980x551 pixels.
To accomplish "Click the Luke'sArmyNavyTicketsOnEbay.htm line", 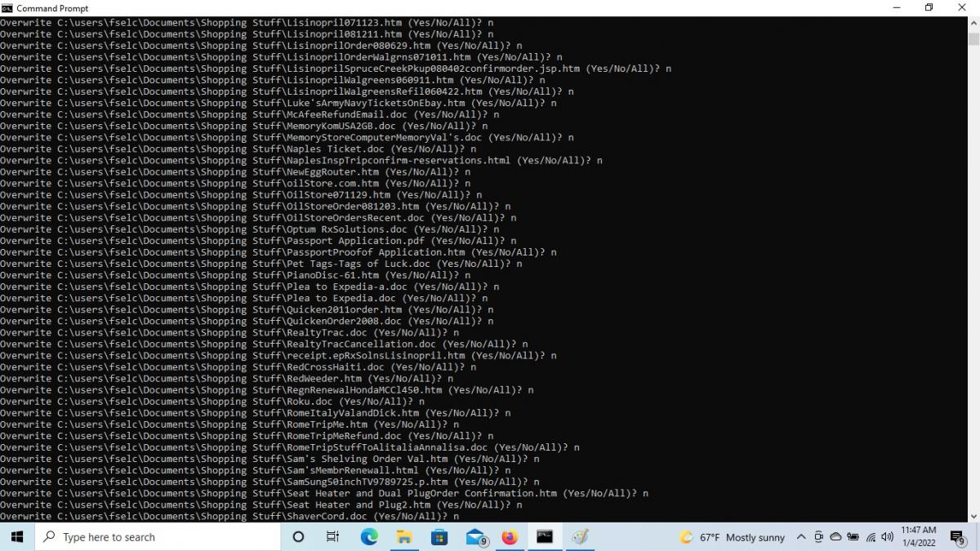I will (278, 103).
